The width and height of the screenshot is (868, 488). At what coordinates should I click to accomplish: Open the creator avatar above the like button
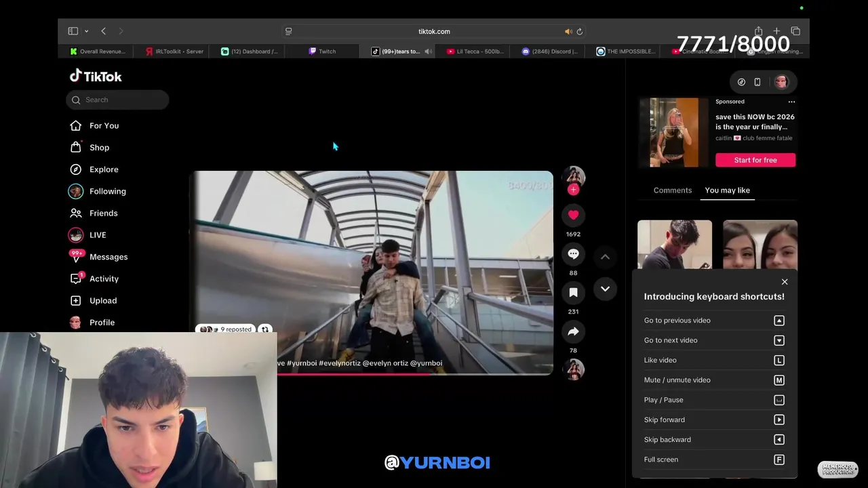[574, 176]
